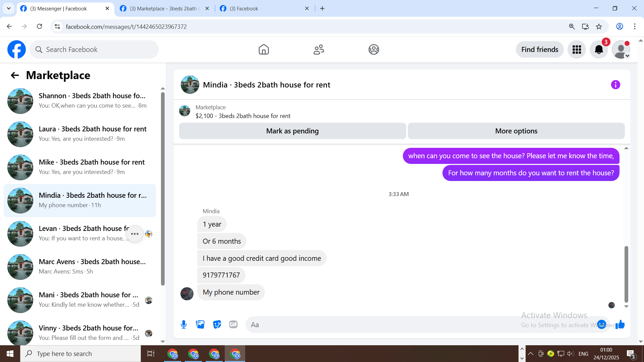This screenshot has height=362, width=644.
Task: Open the tab search dropdown arrow
Action: (x=9, y=8)
